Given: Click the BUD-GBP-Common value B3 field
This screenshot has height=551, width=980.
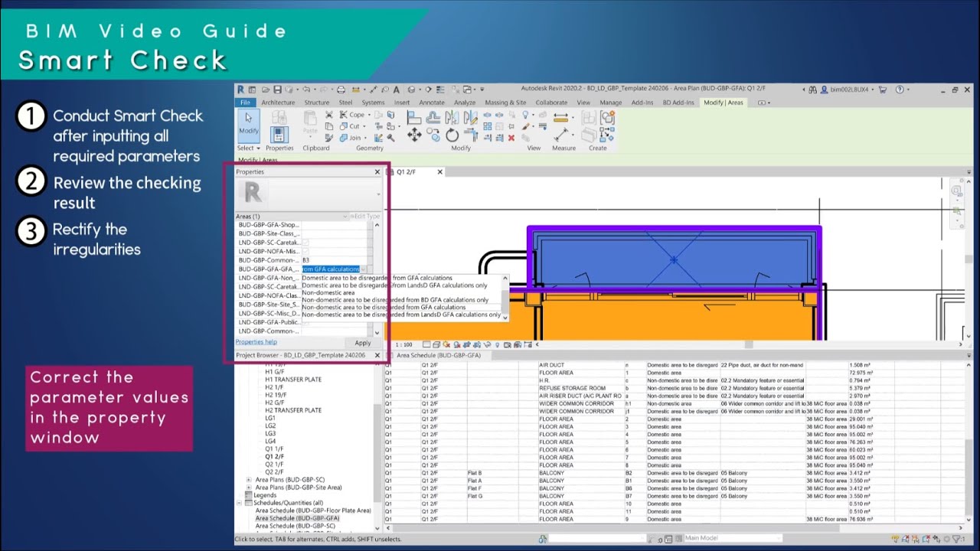Looking at the screenshot, I should pos(334,260).
